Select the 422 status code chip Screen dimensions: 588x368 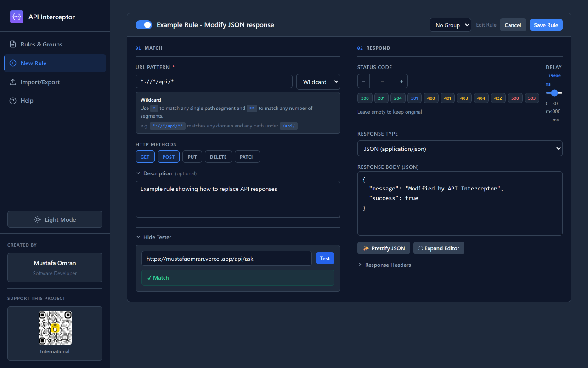pyautogui.click(x=498, y=98)
